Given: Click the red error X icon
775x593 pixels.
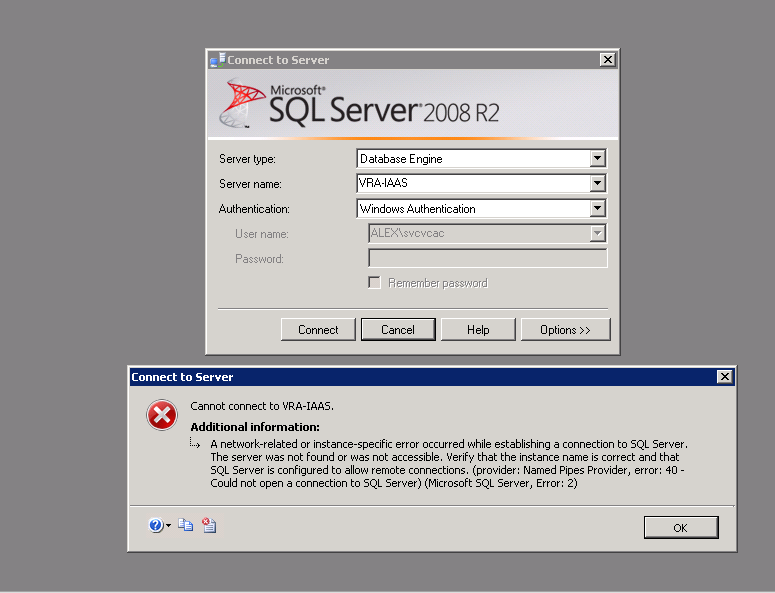Looking at the screenshot, I should click(162, 416).
